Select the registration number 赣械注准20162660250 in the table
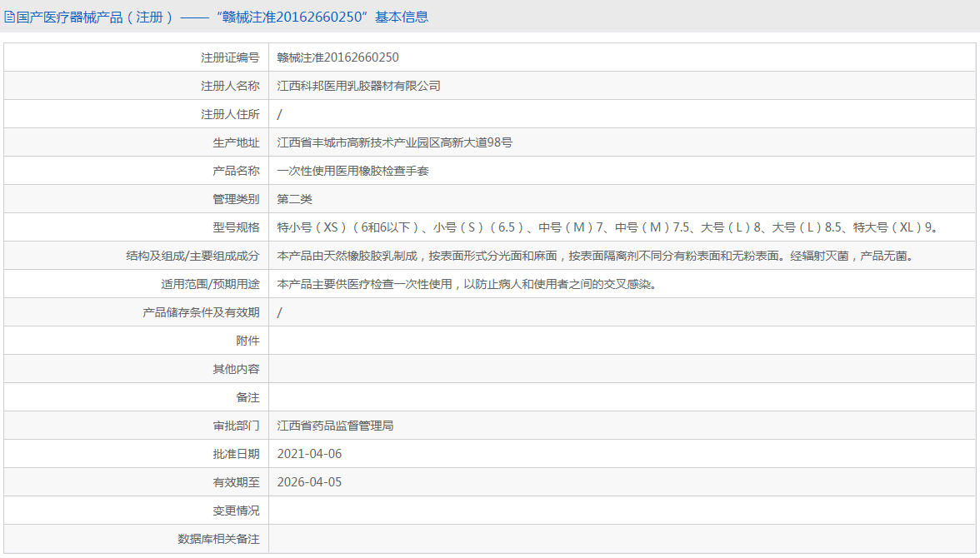This screenshot has width=980, height=558. [337, 57]
